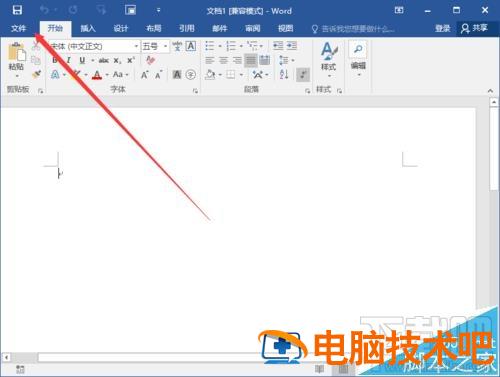Click the Save icon in the quick access toolbar
The image size is (500, 377).
tap(17, 10)
